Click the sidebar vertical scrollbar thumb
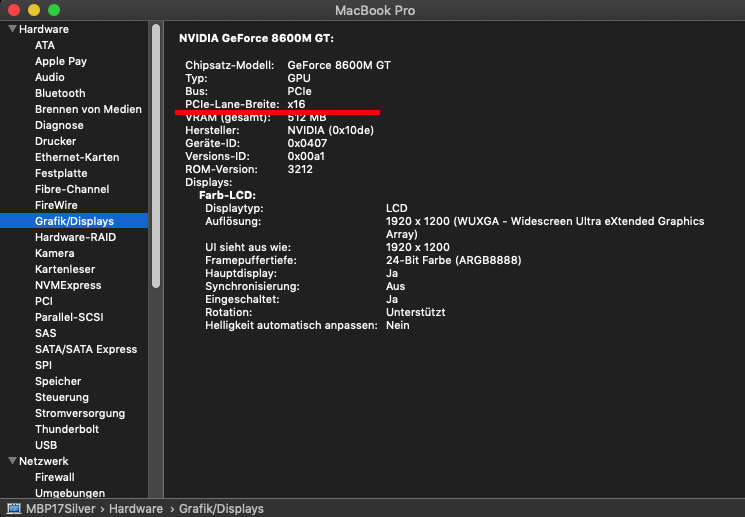The height and width of the screenshot is (517, 745). click(156, 156)
